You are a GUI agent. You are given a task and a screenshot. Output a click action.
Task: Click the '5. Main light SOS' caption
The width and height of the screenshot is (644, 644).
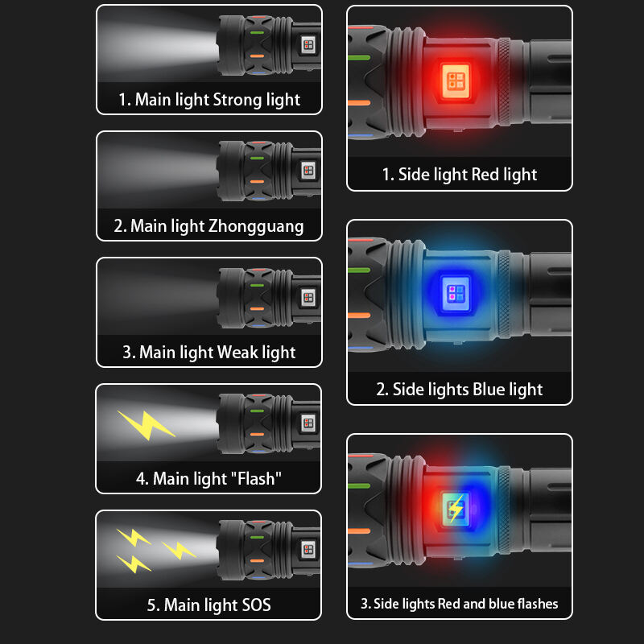[208, 605]
